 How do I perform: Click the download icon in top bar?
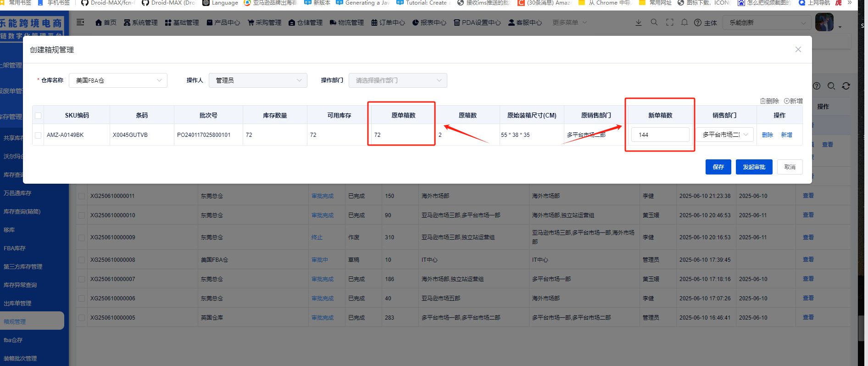(x=638, y=23)
